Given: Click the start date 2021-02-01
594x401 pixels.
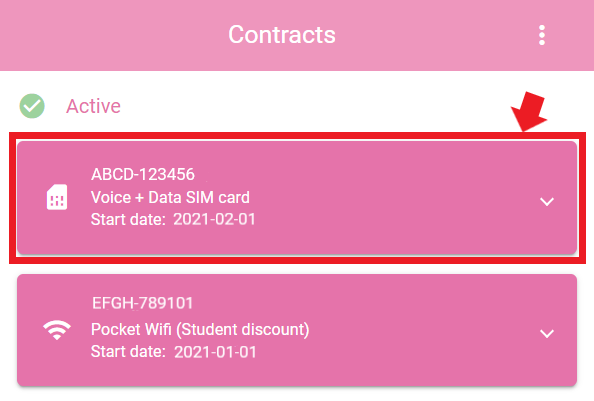Looking at the screenshot, I should [x=214, y=219].
